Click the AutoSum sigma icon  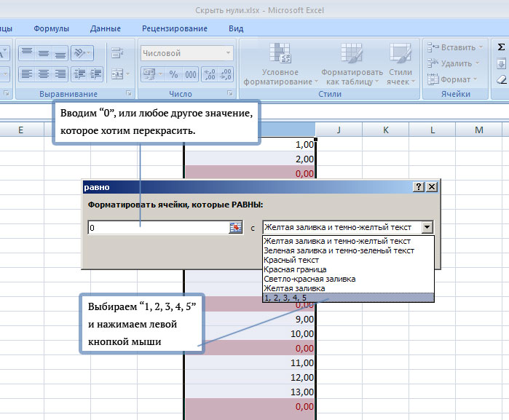coord(501,47)
